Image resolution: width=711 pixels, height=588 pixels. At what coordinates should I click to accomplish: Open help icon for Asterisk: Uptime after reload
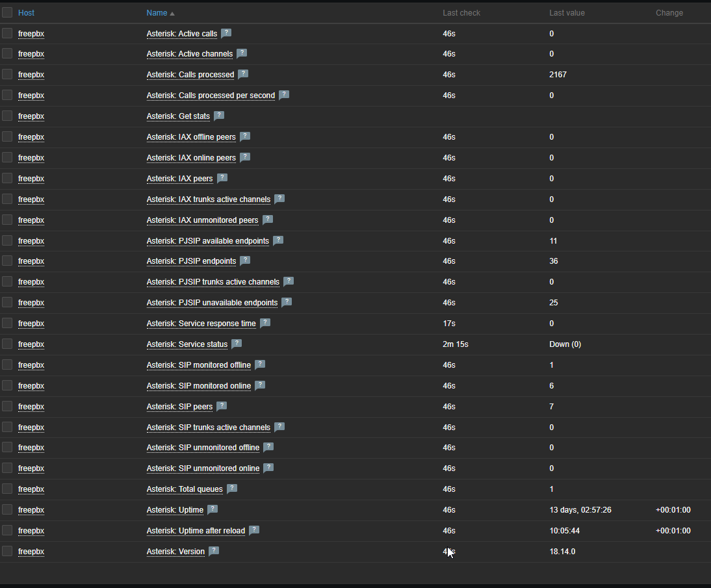click(254, 530)
